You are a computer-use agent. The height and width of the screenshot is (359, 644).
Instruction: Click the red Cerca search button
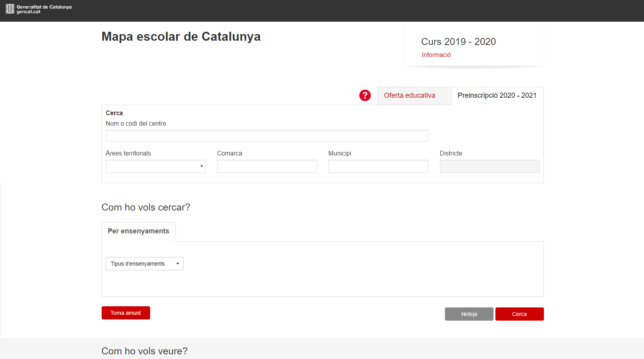[519, 314]
